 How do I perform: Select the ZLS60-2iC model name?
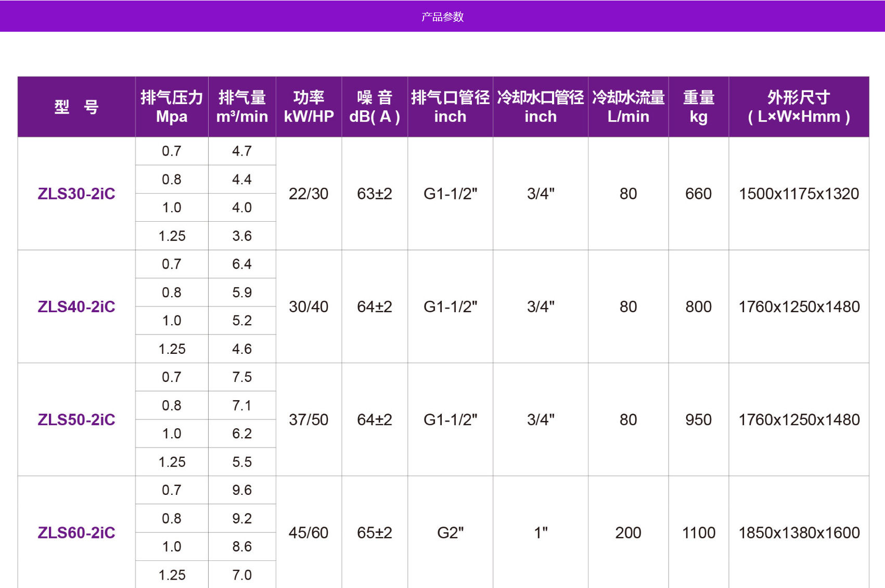point(76,532)
